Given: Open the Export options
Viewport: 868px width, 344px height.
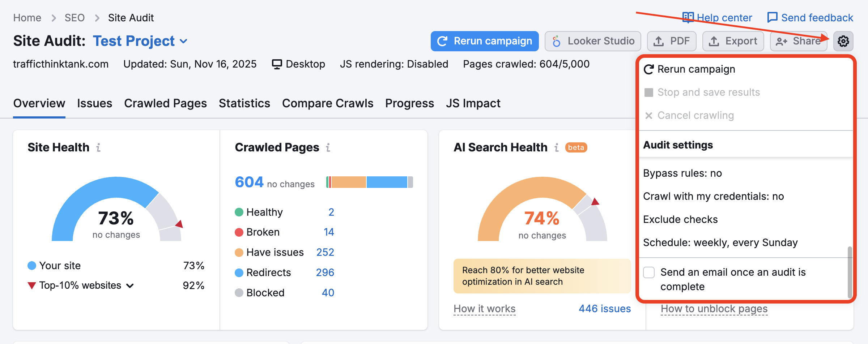Looking at the screenshot, I should click(x=733, y=41).
